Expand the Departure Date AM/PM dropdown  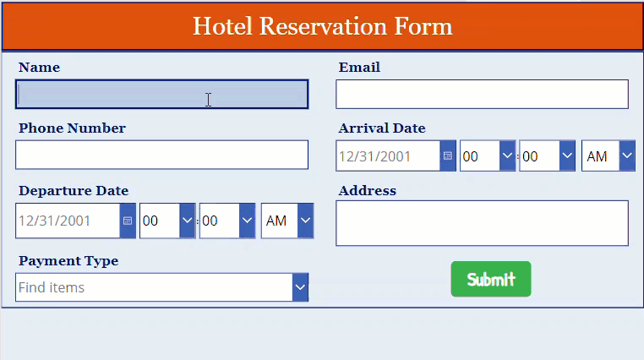coord(305,221)
